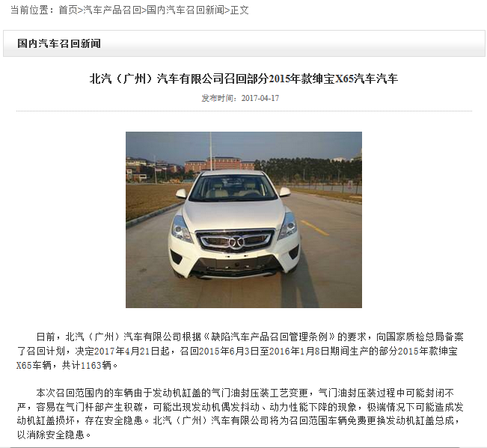Click the second paragraph starting with 本次召回范围
Viewport: 487px width, 448px height.
point(240,414)
